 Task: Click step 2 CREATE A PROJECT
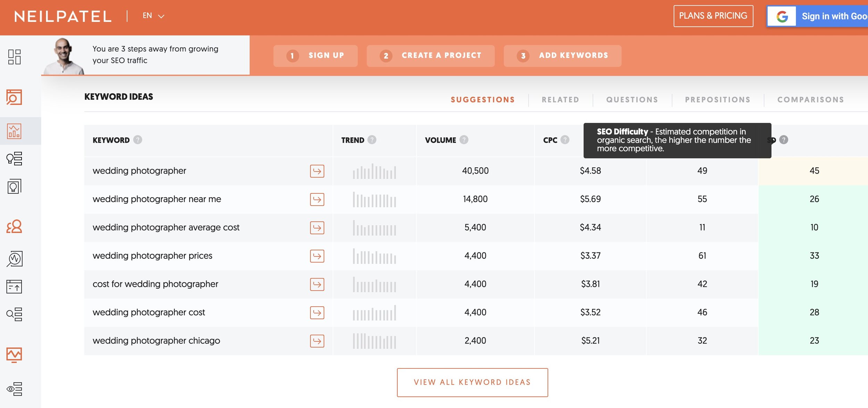430,56
